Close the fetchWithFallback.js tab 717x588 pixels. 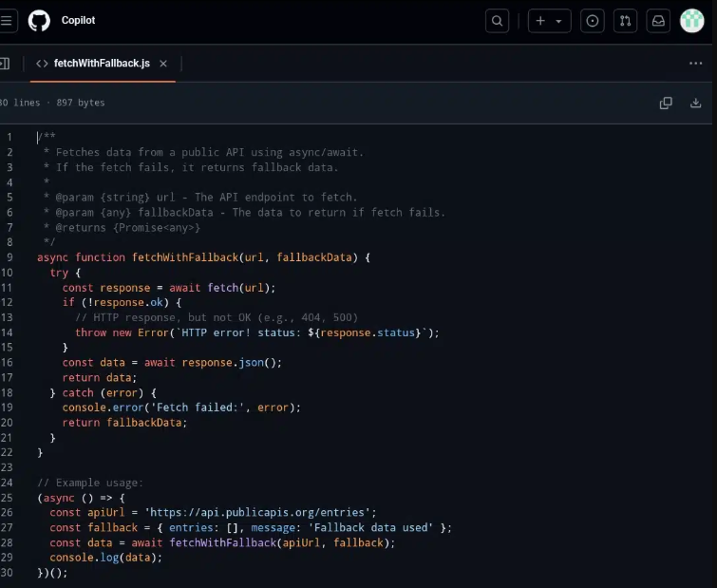pos(163,64)
